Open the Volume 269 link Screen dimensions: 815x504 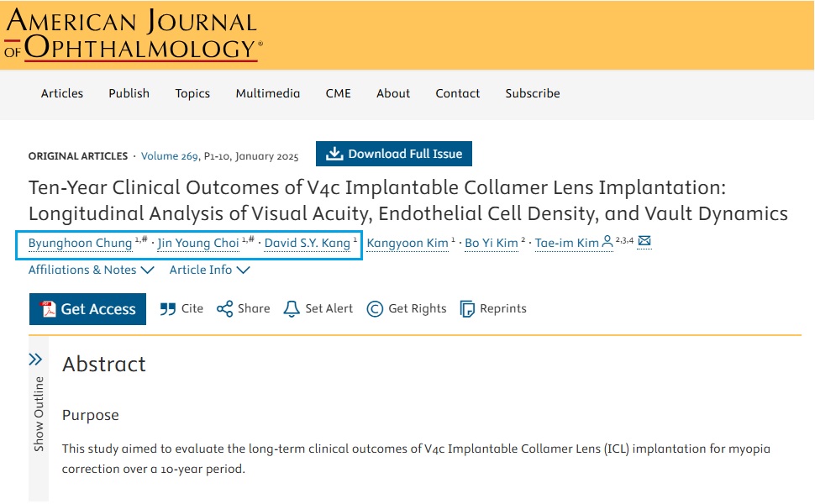[x=169, y=156]
